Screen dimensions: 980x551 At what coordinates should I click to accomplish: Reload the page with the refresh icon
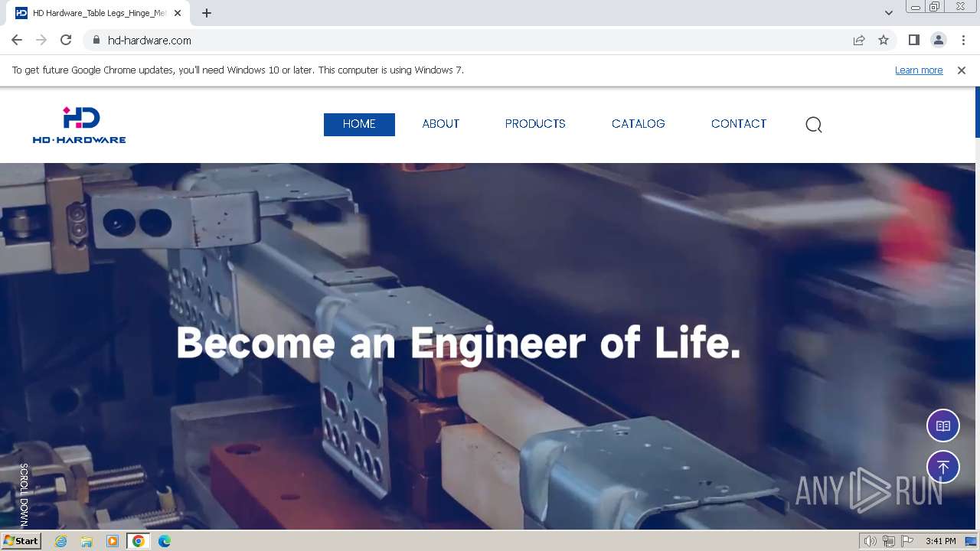(x=66, y=40)
